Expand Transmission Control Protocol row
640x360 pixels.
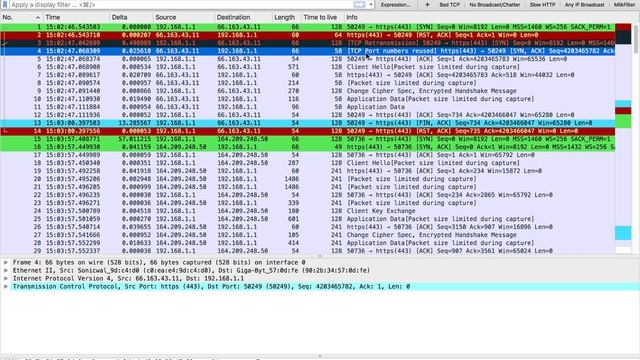point(6,287)
